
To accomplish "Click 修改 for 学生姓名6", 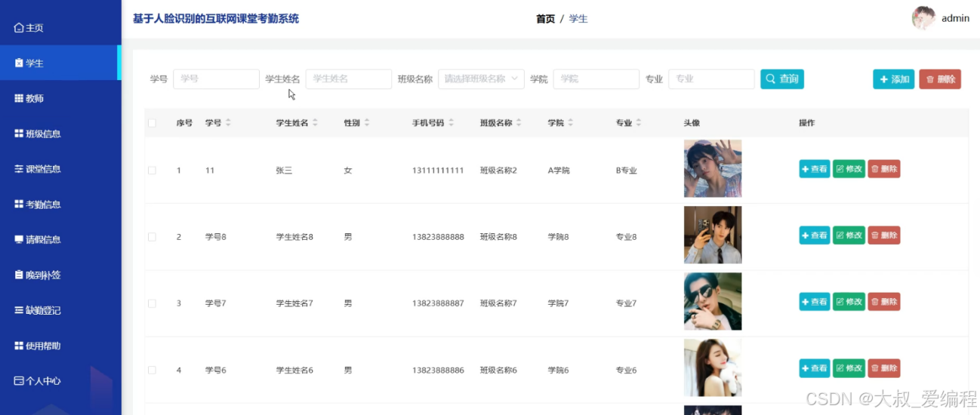I will [x=849, y=368].
